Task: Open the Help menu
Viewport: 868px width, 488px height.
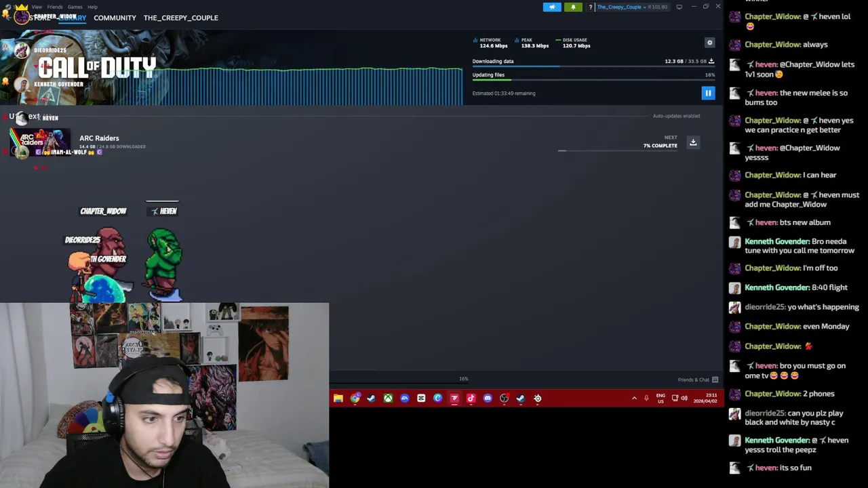Action: click(x=92, y=7)
